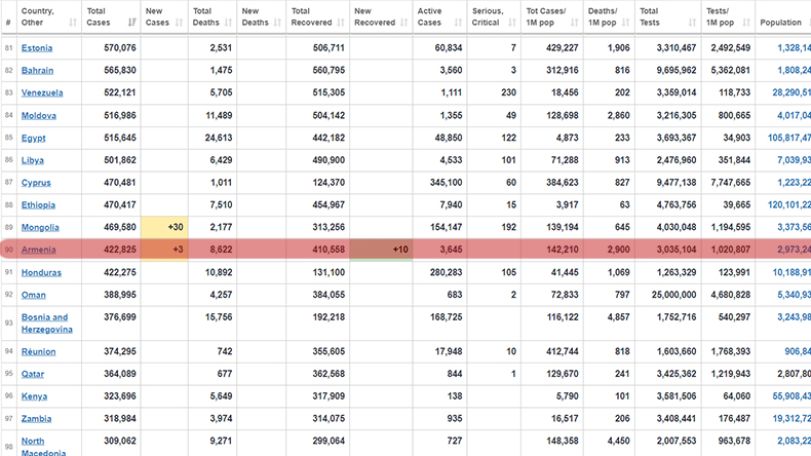
Task: Sort by Serious, Critical arrow icon
Action: point(512,22)
